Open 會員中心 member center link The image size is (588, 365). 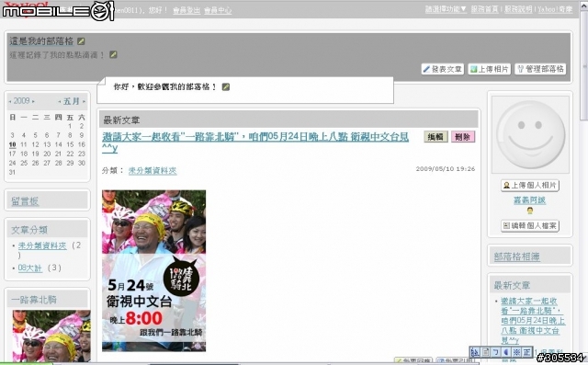(x=218, y=10)
